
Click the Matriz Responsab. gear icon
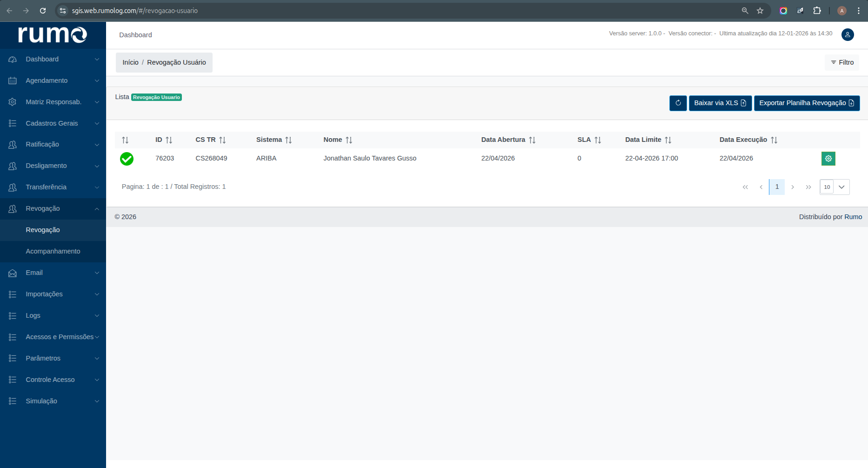[x=13, y=102]
